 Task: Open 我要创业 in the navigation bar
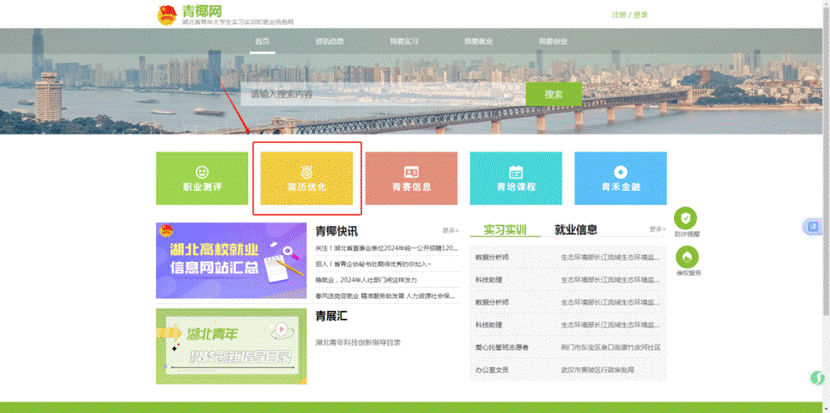(x=553, y=41)
